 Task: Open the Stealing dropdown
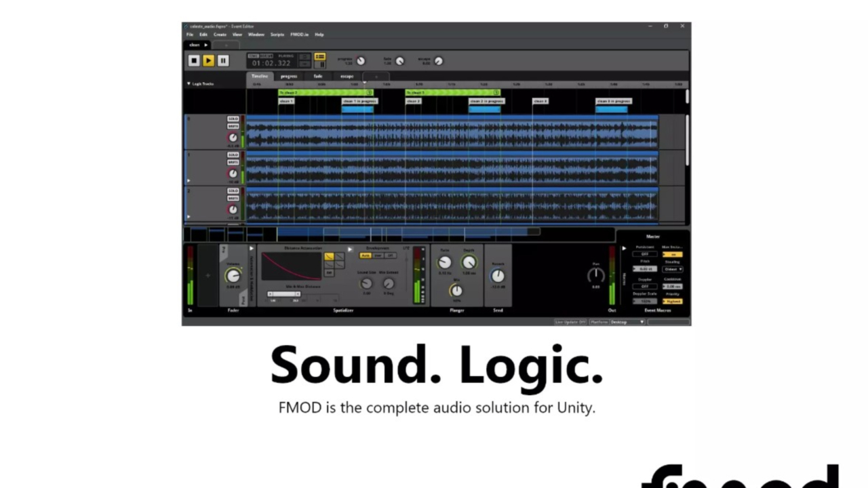pyautogui.click(x=673, y=269)
